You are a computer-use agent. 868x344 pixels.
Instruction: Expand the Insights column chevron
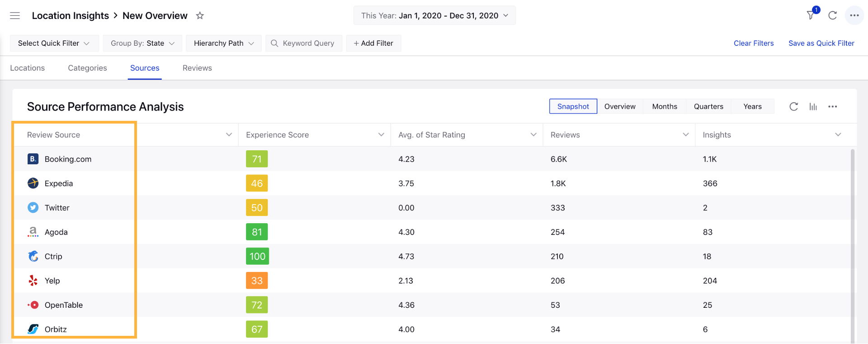pyautogui.click(x=838, y=135)
